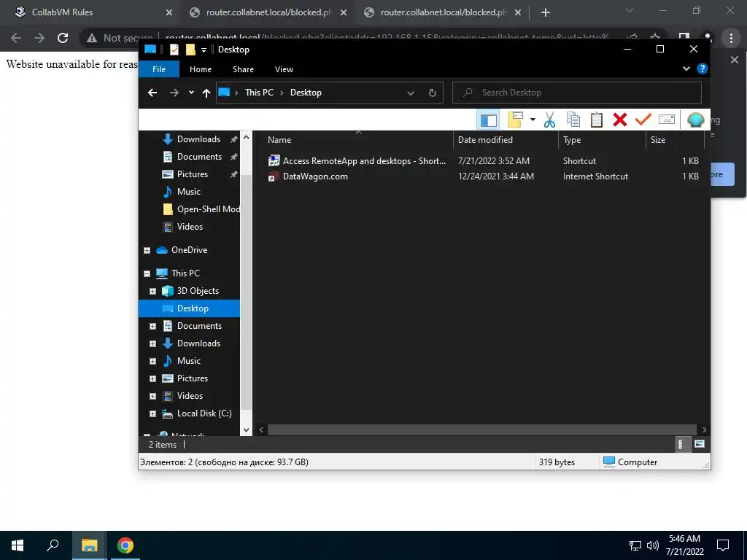Go back in Explorer navigation
The height and width of the screenshot is (560, 747).
click(x=152, y=93)
